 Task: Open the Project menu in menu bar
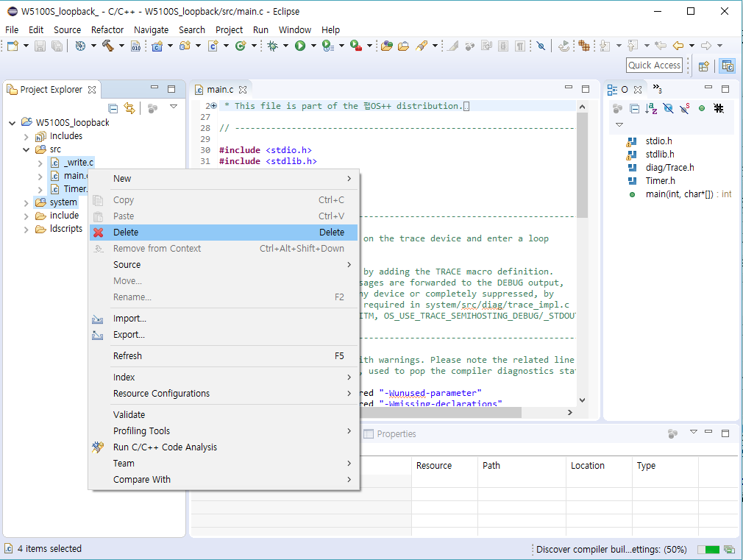(229, 30)
